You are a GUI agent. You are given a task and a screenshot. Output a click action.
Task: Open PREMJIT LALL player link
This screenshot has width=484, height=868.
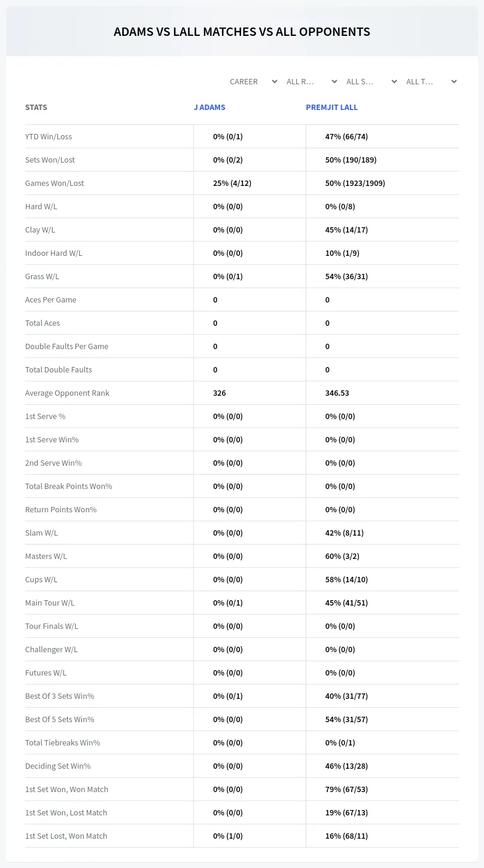click(x=331, y=108)
